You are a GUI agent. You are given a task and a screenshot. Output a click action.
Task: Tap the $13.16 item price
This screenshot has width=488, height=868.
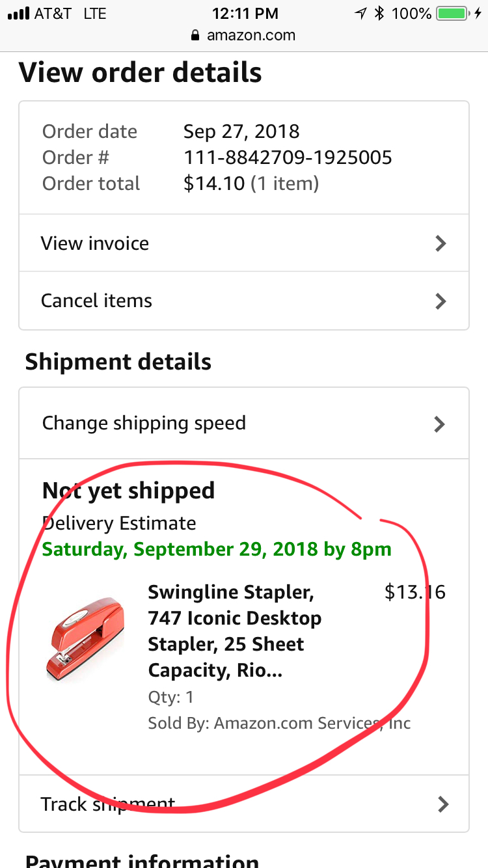point(414,592)
